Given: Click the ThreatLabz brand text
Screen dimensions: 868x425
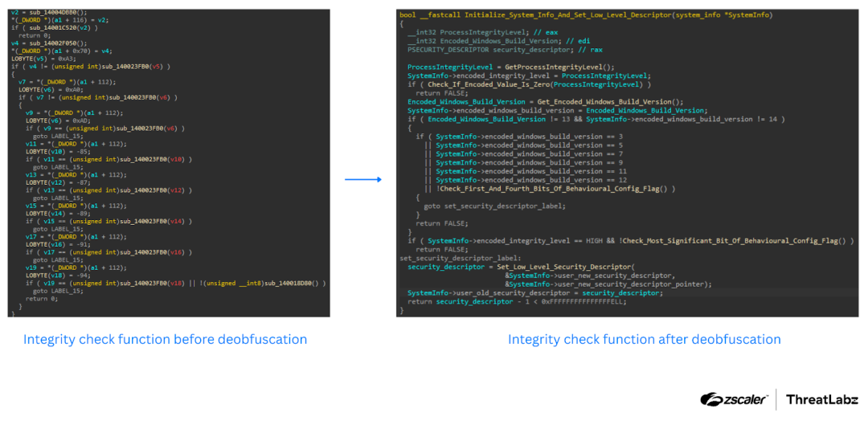Looking at the screenshot, I should [x=821, y=399].
